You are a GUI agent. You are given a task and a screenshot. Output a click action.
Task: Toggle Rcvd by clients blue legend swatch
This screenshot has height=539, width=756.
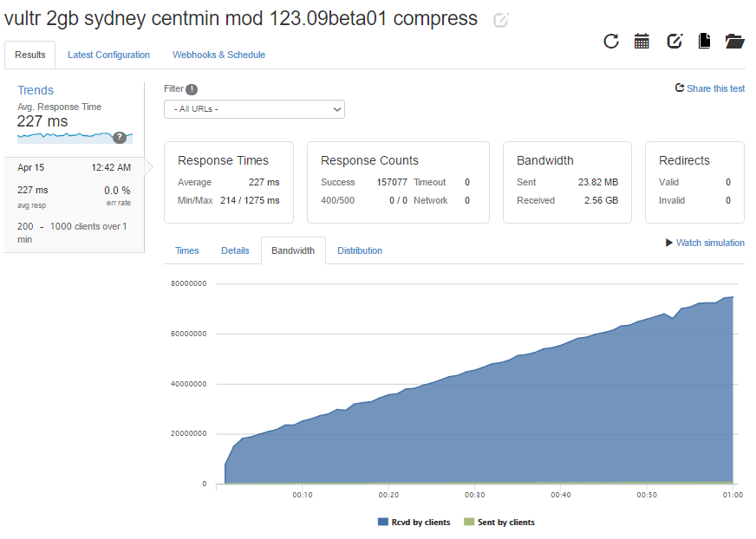[x=383, y=522]
